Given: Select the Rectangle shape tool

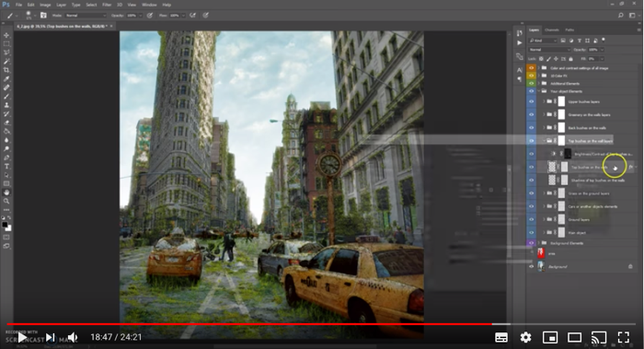Looking at the screenshot, I should pos(6,184).
